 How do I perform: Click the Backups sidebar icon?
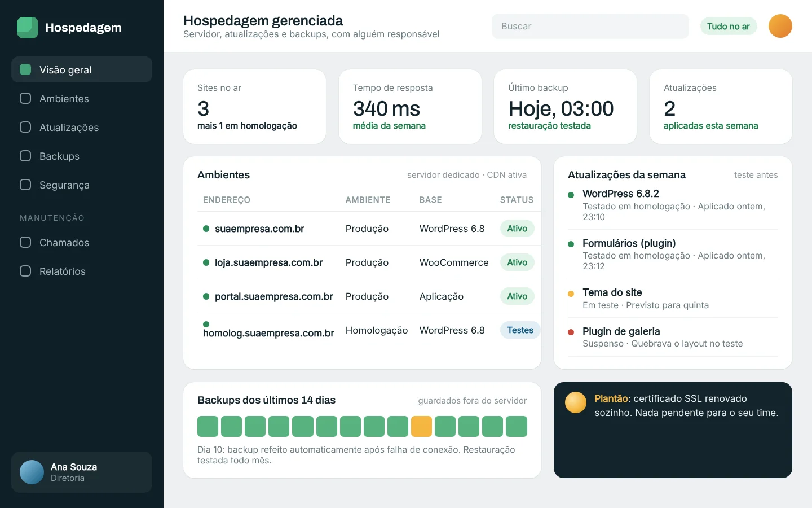click(25, 156)
